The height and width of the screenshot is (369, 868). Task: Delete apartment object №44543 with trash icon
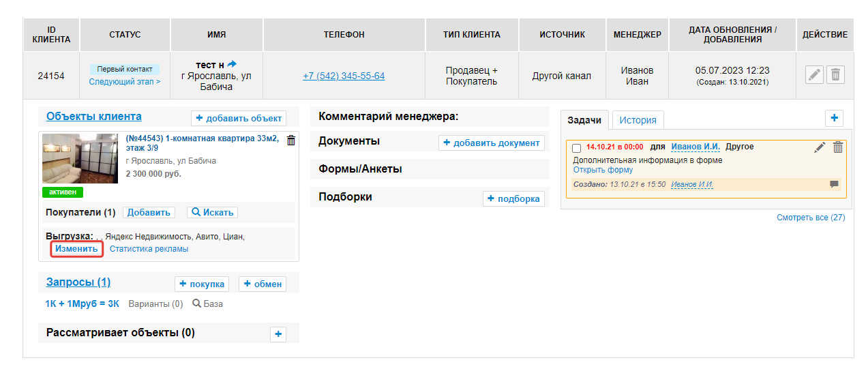click(291, 141)
